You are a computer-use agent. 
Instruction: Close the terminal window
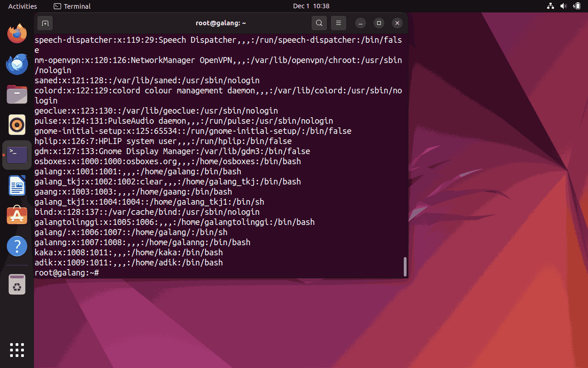397,23
